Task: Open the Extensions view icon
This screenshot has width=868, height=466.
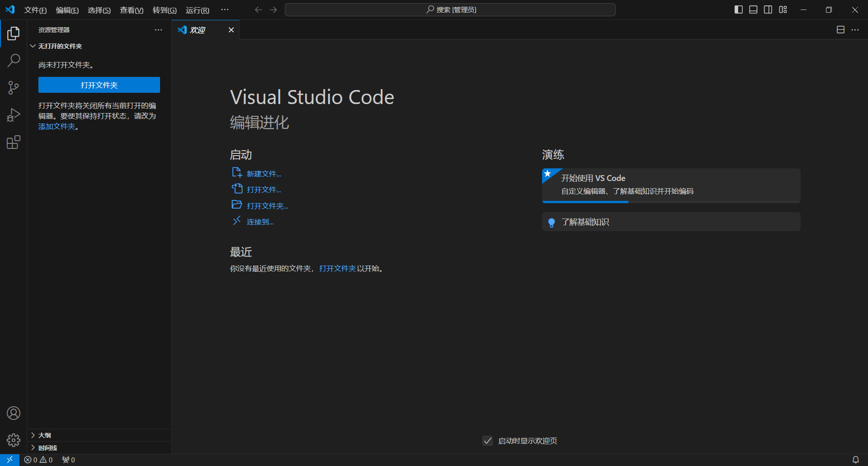Action: point(14,143)
